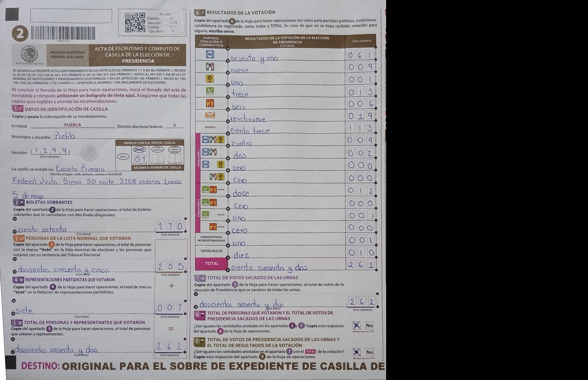Click the 'CANDIDATOS/AS NO REGISTRADOS/AS' label

point(211,239)
